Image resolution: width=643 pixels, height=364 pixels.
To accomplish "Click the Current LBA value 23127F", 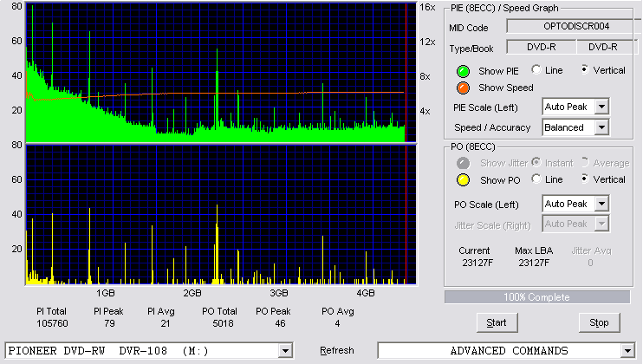I will click(477, 263).
